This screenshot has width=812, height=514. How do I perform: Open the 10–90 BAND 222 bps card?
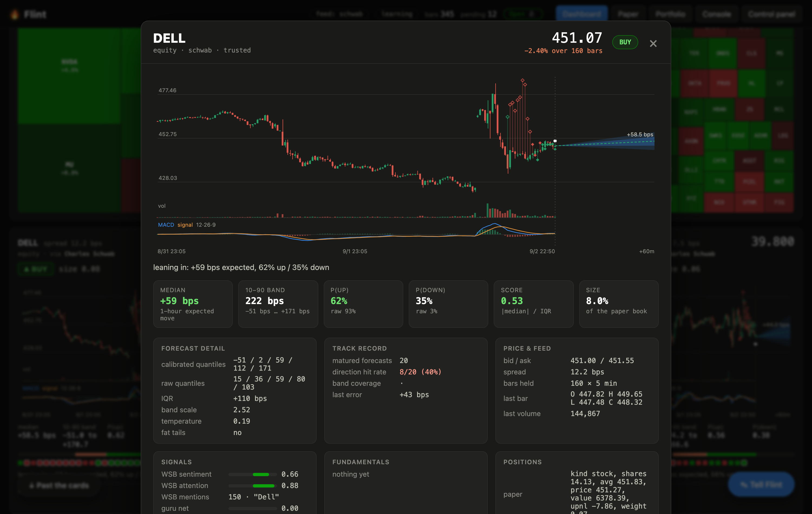coord(278,304)
